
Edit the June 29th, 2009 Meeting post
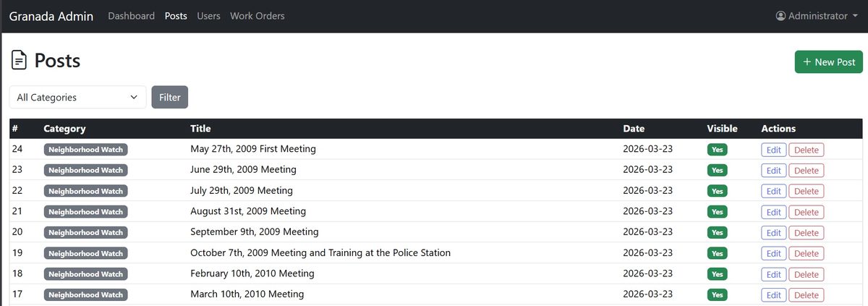point(774,171)
